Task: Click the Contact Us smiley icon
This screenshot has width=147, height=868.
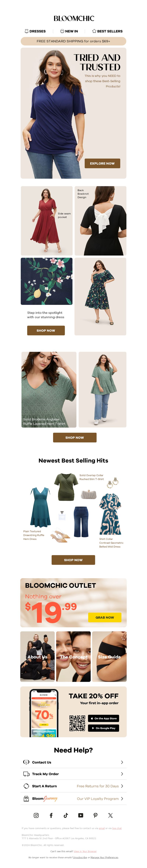Action: (x=26, y=762)
